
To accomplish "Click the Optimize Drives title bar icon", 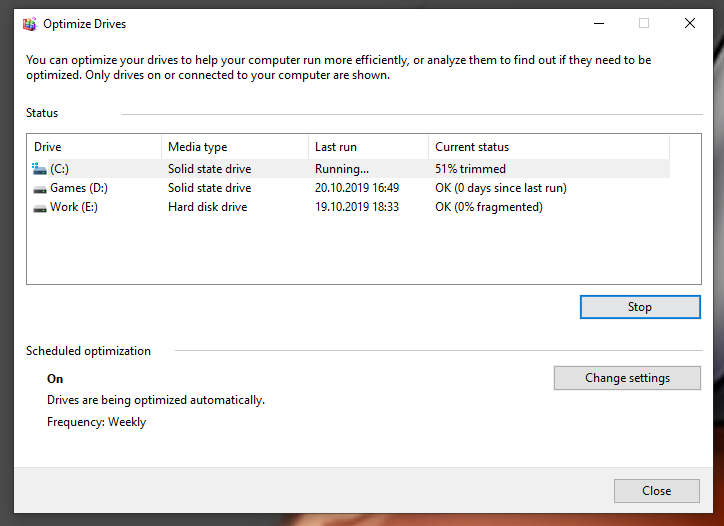I will point(30,24).
